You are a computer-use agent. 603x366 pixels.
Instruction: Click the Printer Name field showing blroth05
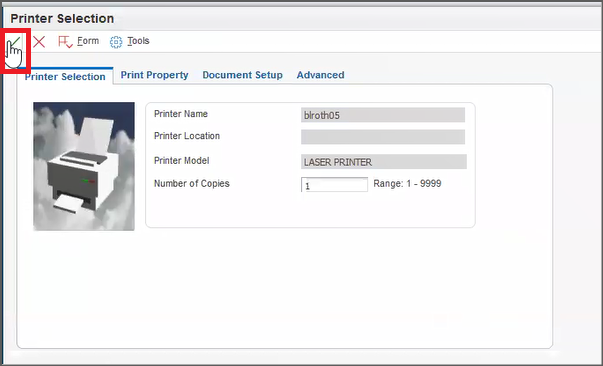[x=383, y=115]
